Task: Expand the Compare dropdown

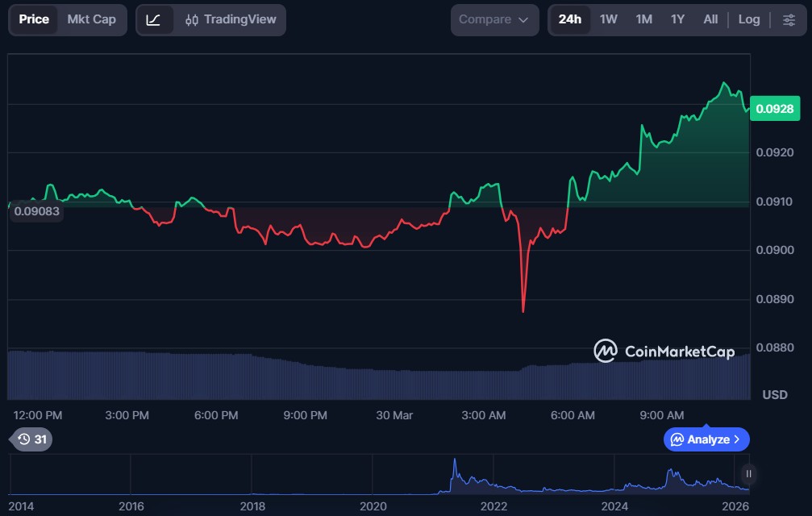Action: click(494, 19)
